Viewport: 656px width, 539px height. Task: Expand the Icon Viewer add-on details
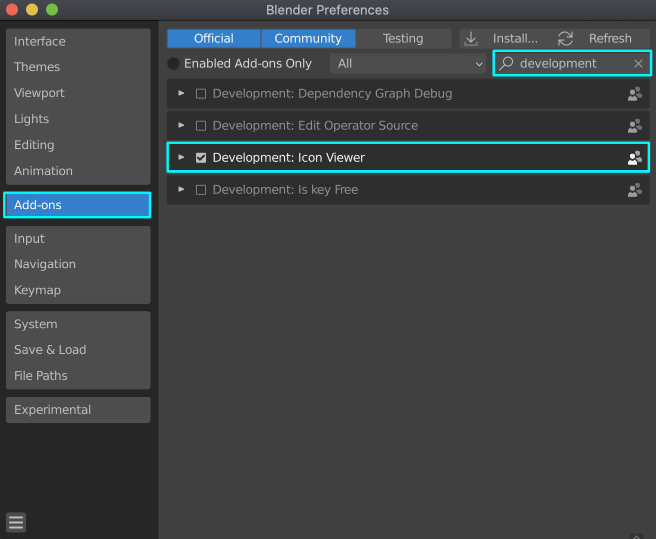181,157
